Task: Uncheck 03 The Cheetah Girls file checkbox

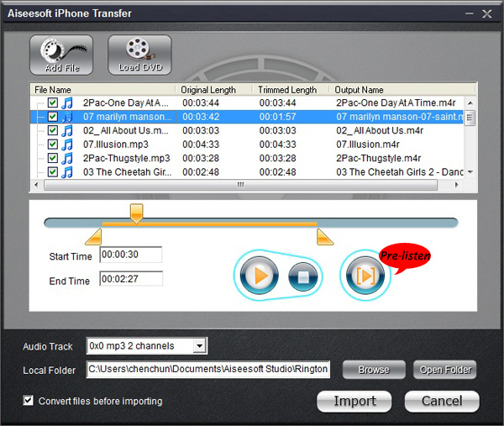Action: point(53,171)
